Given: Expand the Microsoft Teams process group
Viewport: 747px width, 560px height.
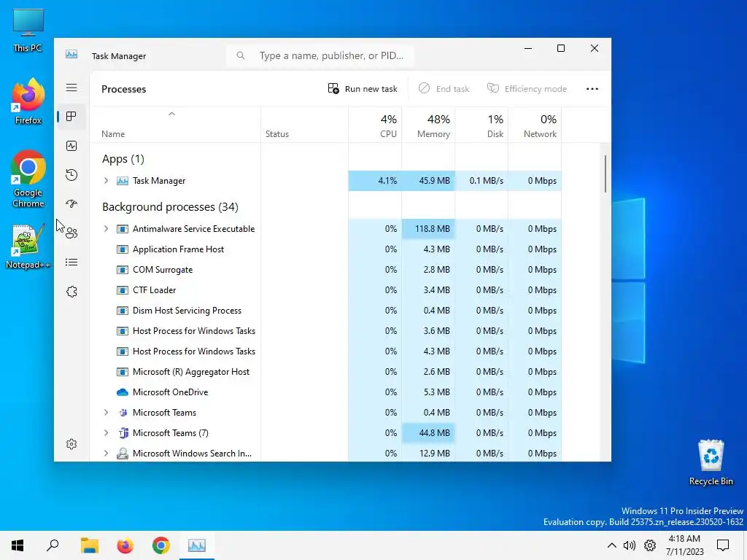Looking at the screenshot, I should 107,413.
